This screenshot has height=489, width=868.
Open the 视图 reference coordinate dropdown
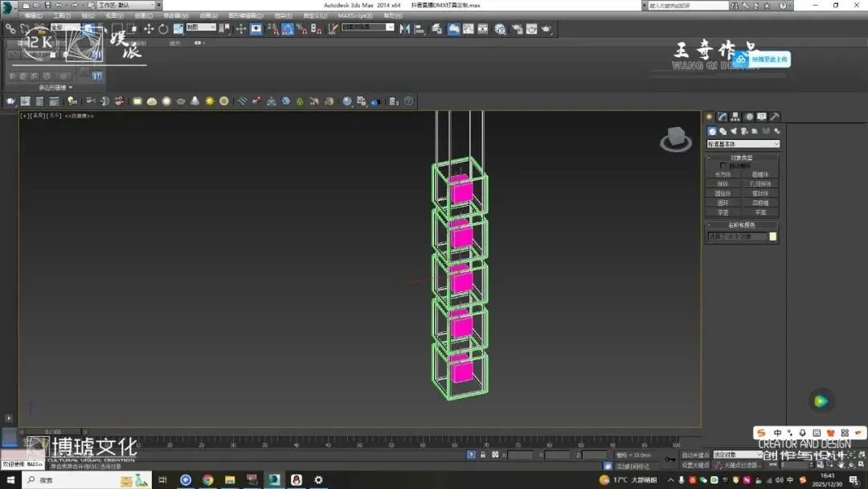pos(201,27)
